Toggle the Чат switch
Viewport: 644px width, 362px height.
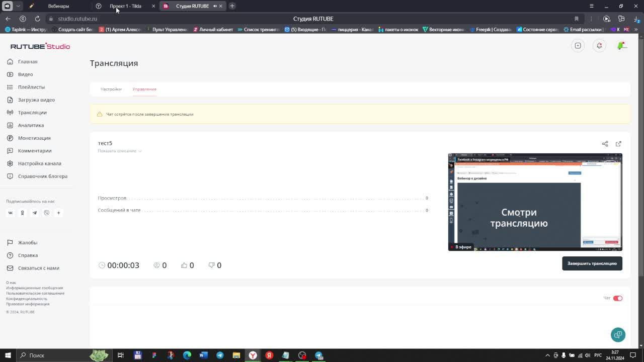[618, 298]
